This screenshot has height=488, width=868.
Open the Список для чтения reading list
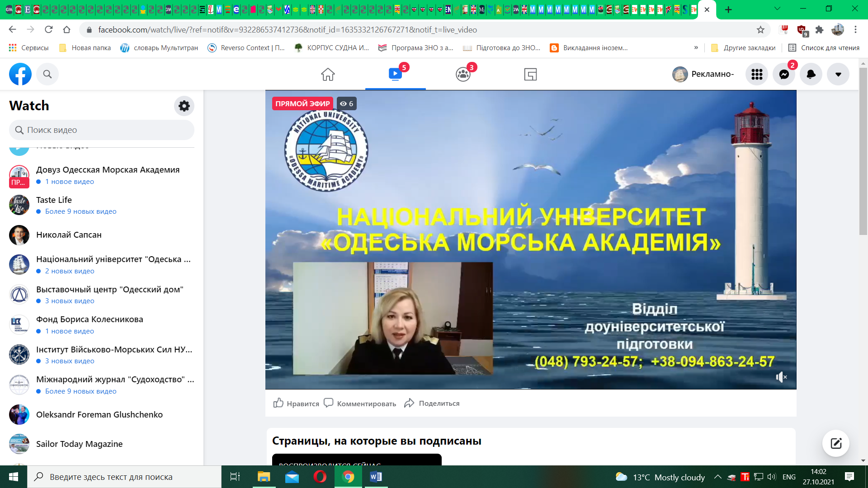tap(824, 48)
